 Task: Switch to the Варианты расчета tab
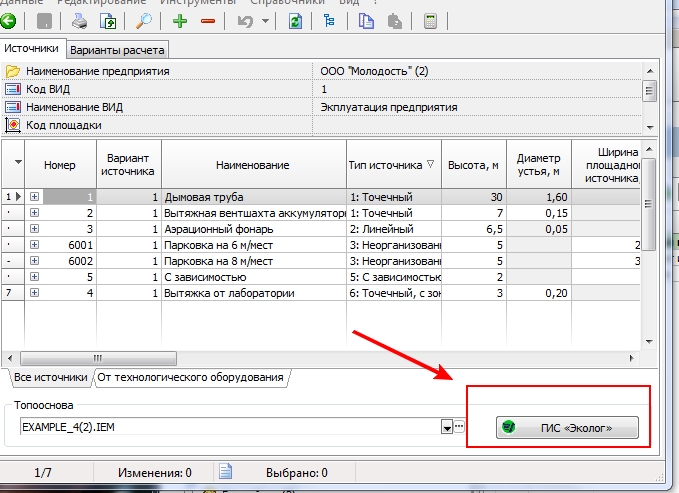[118, 49]
